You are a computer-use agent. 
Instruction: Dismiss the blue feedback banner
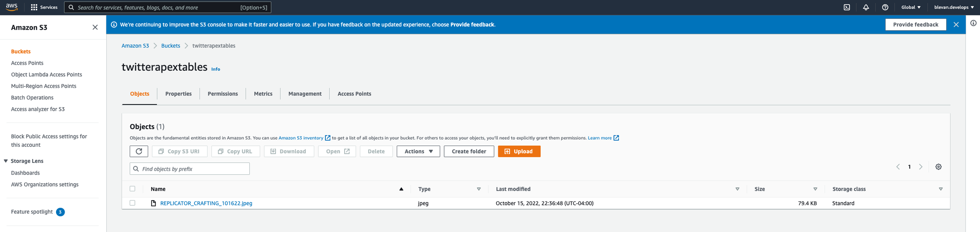coord(956,25)
